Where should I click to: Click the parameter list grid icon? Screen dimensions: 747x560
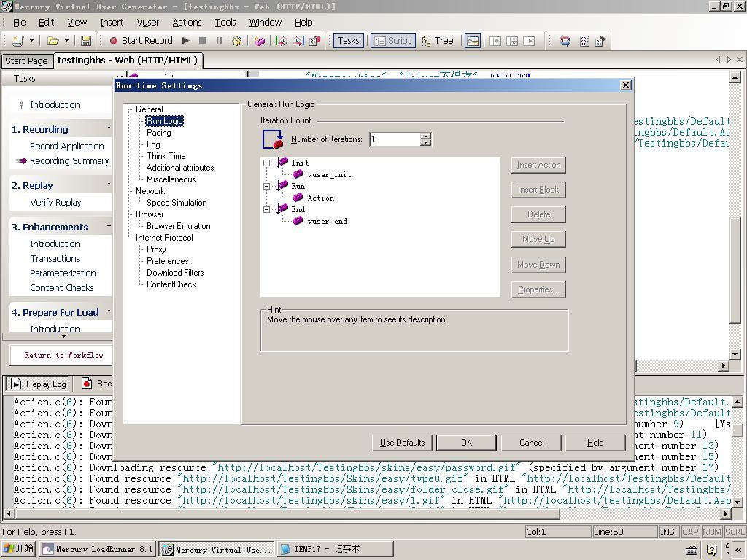[584, 41]
